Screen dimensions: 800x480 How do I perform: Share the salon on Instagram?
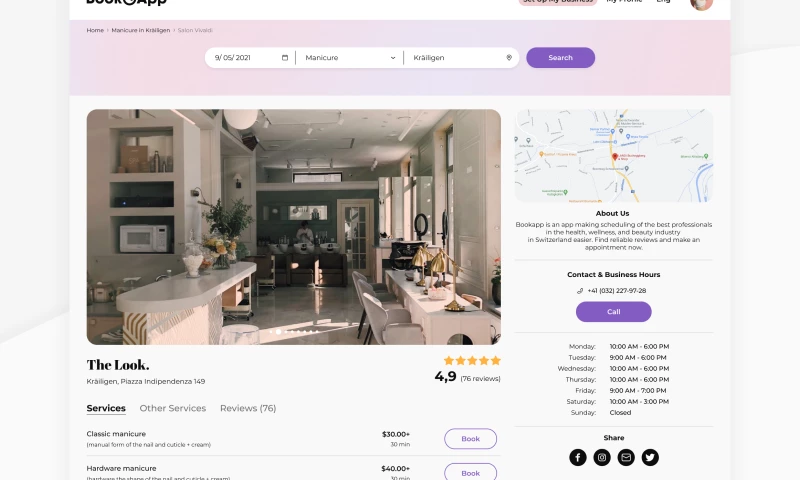pos(602,457)
